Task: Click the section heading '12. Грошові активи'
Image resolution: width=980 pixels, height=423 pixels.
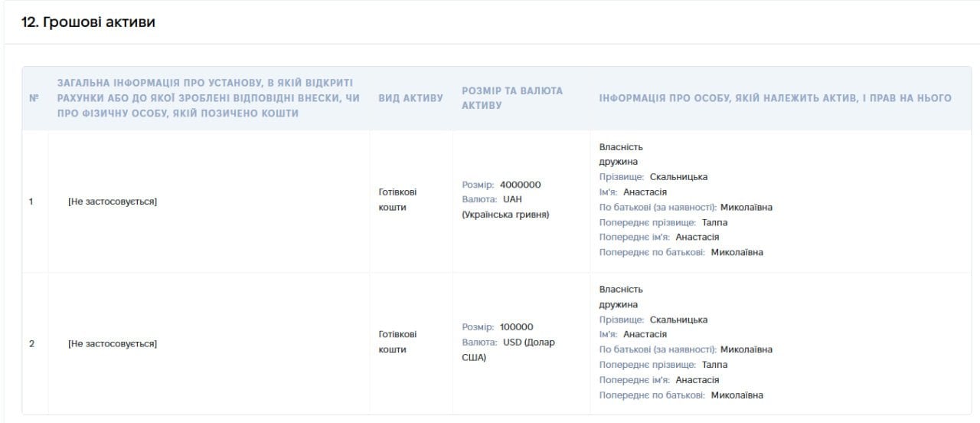Action: click(x=88, y=22)
